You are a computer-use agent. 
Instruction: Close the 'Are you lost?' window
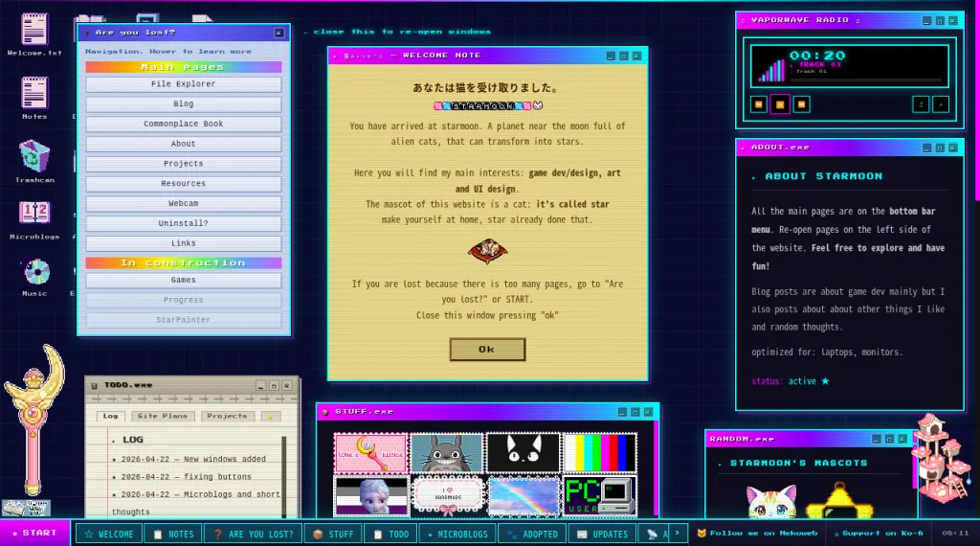pos(278,34)
